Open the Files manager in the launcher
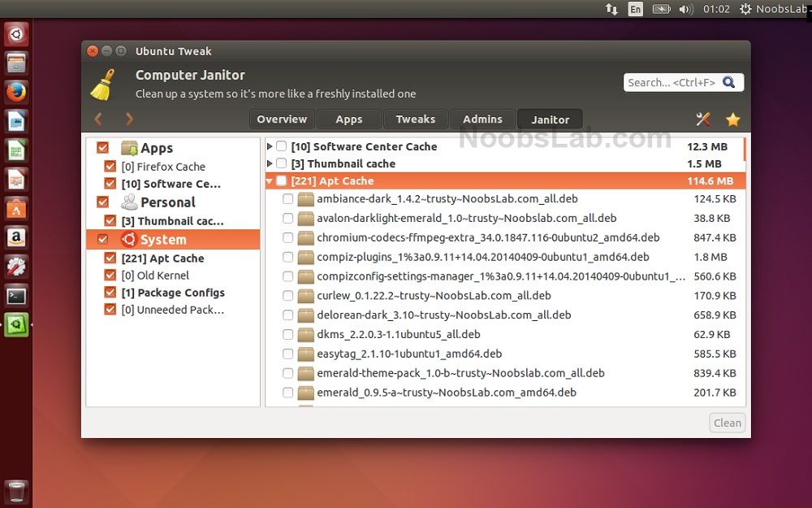 16,63
